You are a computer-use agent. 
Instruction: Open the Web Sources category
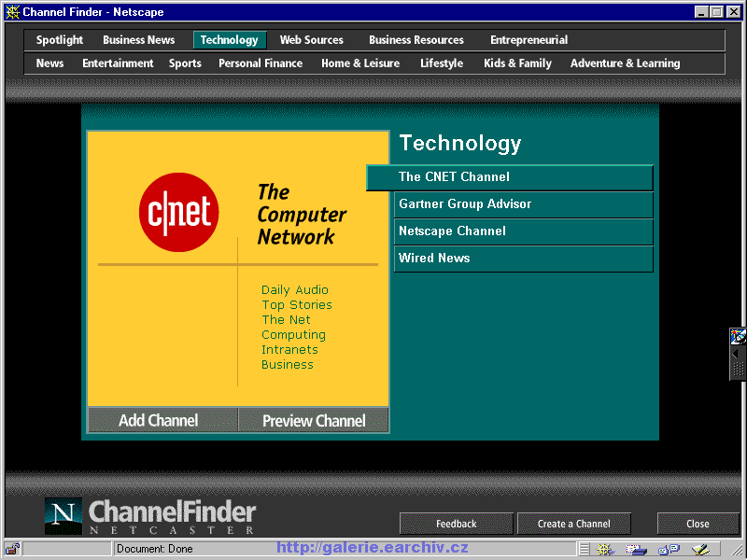click(312, 40)
